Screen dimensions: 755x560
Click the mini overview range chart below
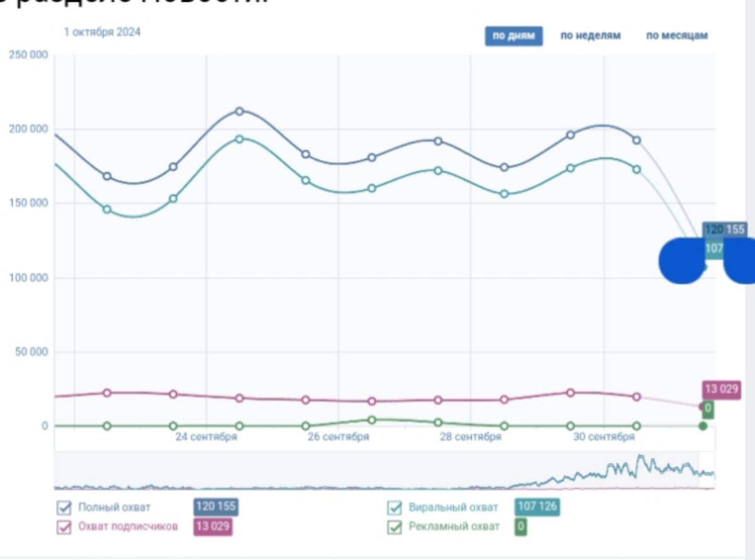(384, 471)
